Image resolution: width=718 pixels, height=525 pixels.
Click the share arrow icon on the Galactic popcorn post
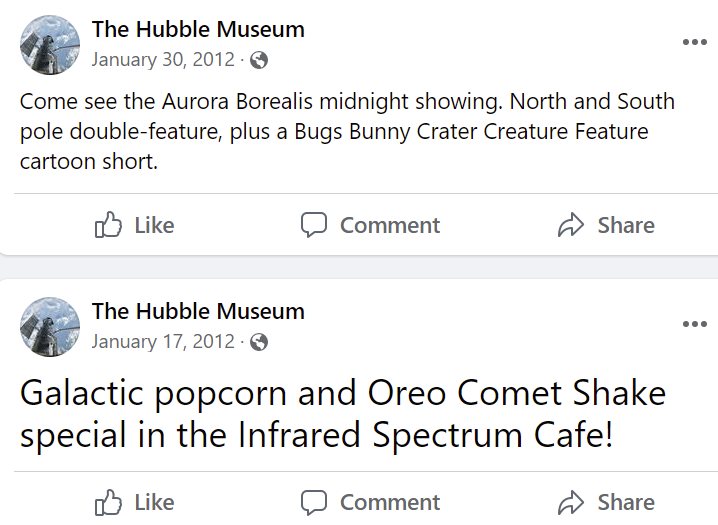pos(571,503)
